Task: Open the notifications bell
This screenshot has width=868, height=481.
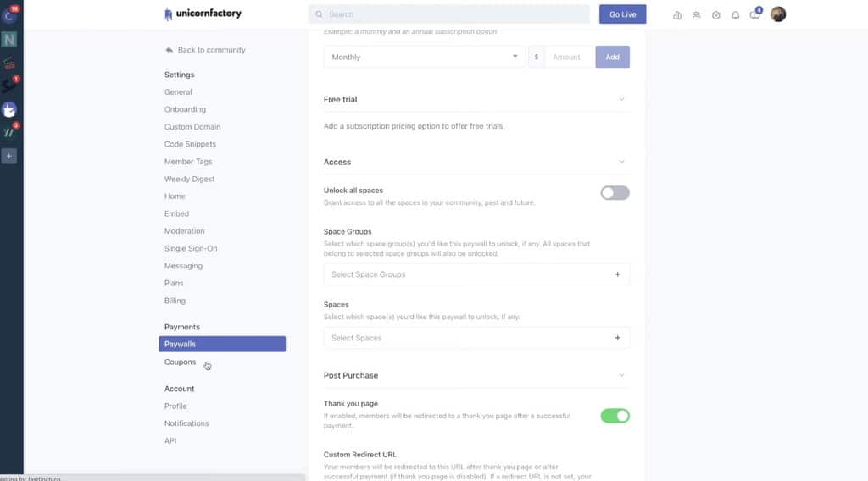Action: pyautogui.click(x=735, y=14)
